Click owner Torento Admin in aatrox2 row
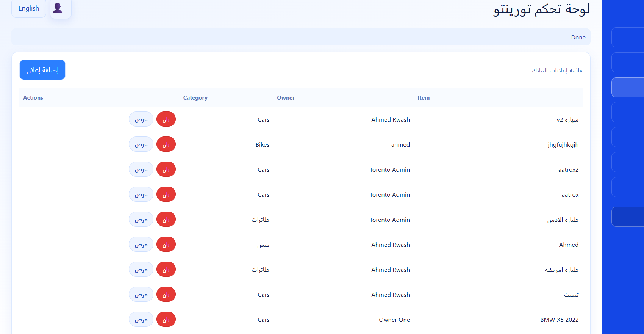 [390, 170]
